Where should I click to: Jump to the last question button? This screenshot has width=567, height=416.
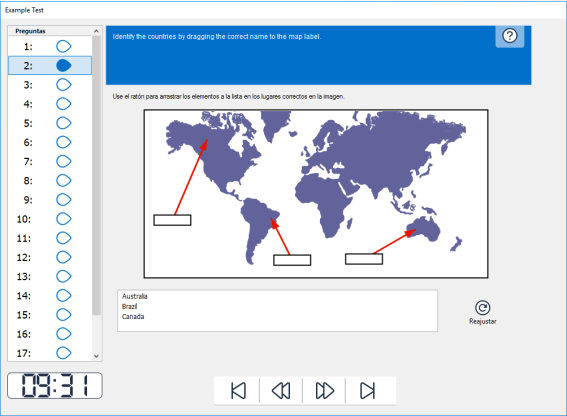tap(367, 391)
